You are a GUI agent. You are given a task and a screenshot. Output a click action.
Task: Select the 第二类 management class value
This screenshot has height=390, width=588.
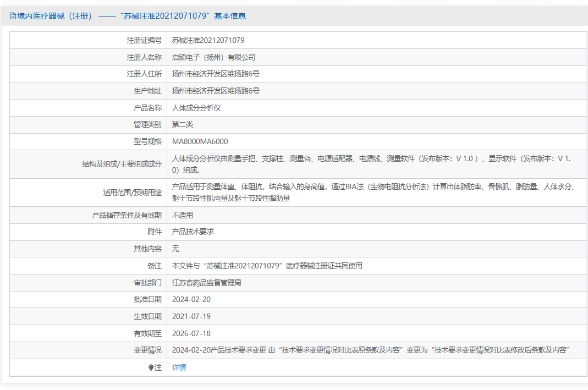183,124
